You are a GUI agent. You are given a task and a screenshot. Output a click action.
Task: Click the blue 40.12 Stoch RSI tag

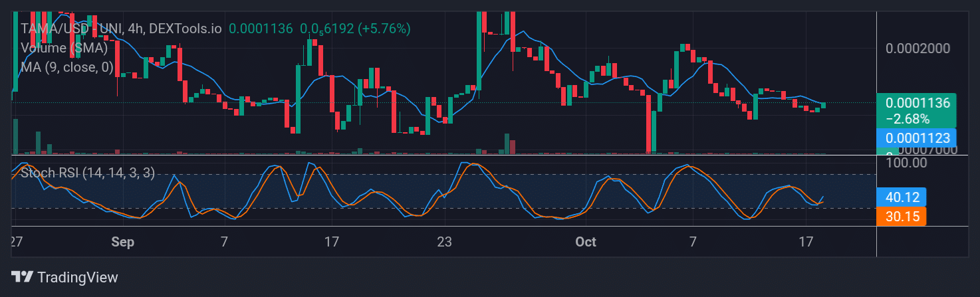click(x=901, y=197)
